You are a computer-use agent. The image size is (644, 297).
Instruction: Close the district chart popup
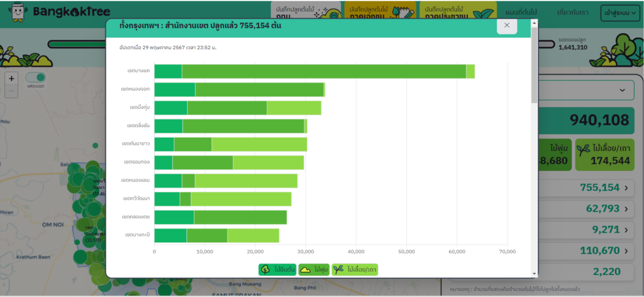(x=507, y=25)
